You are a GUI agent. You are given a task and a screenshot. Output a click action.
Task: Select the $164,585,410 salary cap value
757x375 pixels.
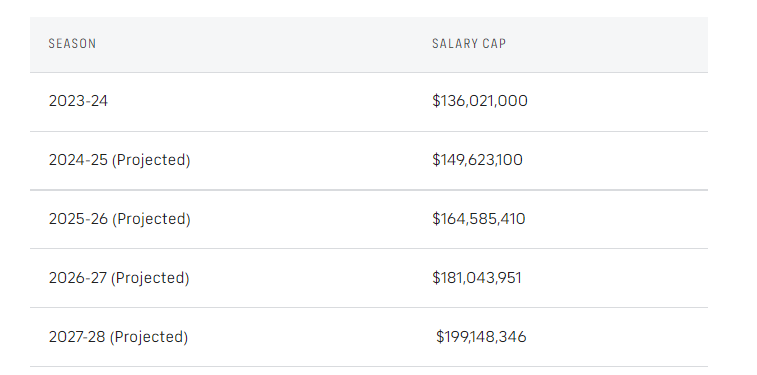click(478, 219)
